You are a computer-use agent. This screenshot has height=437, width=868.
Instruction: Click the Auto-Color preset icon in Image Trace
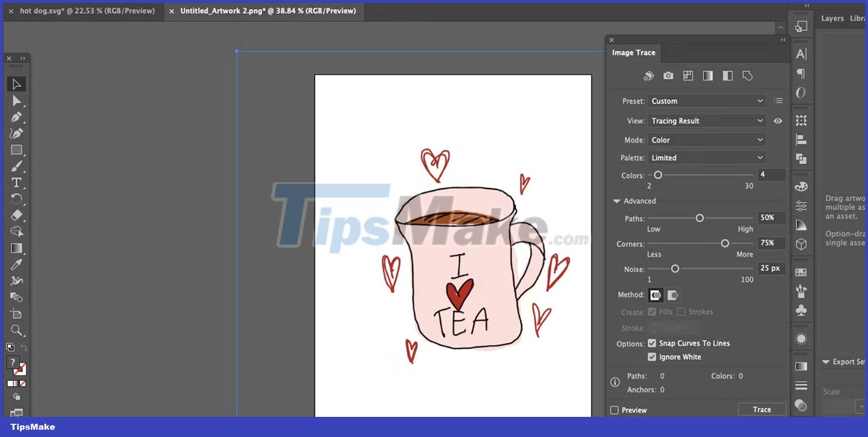coord(648,75)
